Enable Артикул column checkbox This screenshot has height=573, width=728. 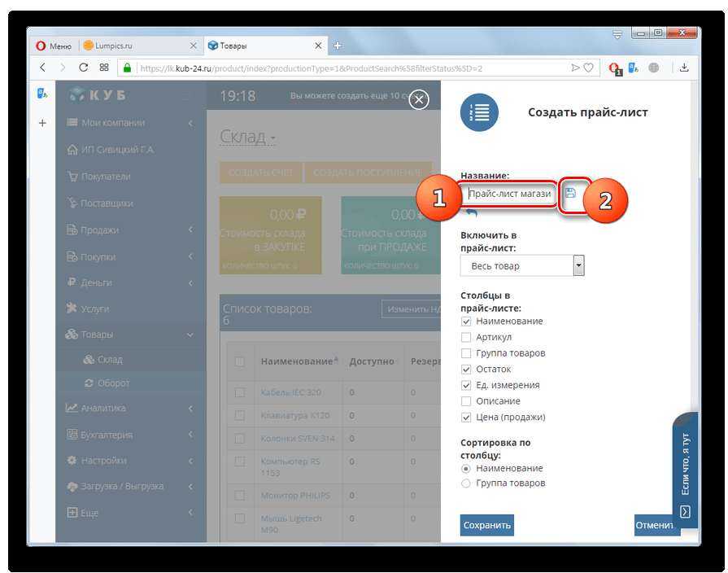pos(466,338)
